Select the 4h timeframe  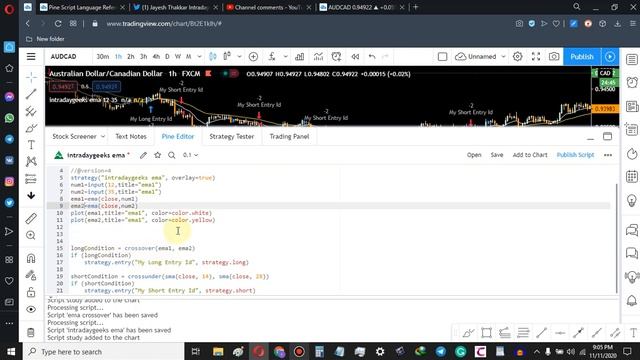[x=156, y=57]
